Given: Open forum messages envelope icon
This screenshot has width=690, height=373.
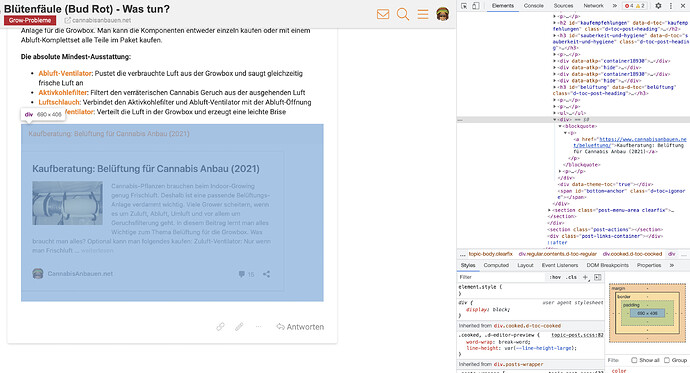Looking at the screenshot, I should pyautogui.click(x=383, y=14).
